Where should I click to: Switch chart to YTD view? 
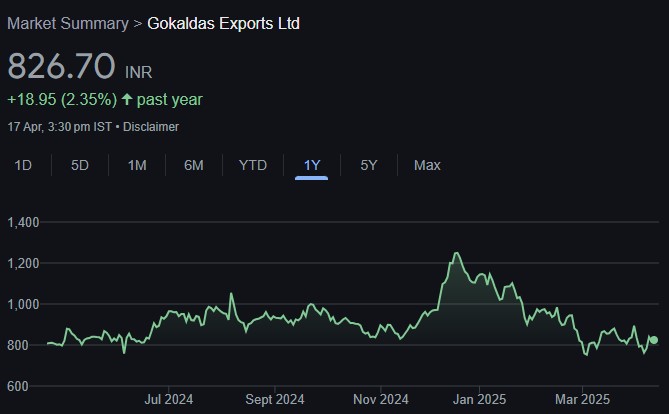tap(253, 165)
